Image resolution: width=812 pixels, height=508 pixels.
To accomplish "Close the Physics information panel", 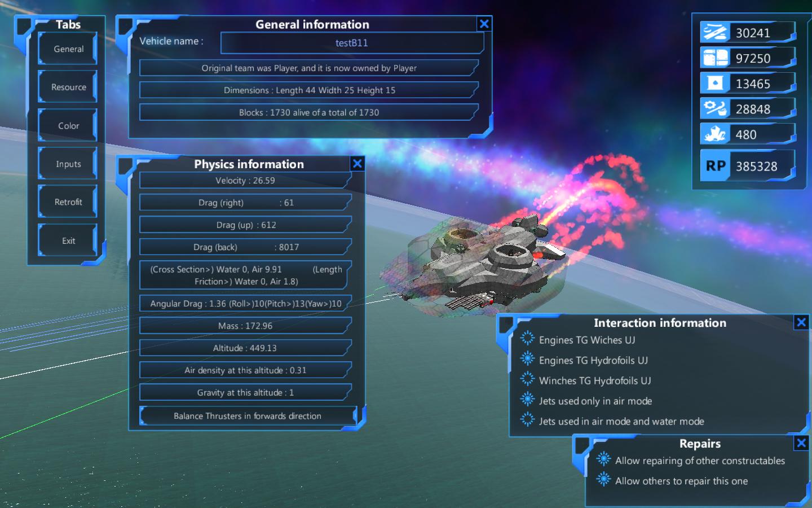I will click(x=358, y=164).
